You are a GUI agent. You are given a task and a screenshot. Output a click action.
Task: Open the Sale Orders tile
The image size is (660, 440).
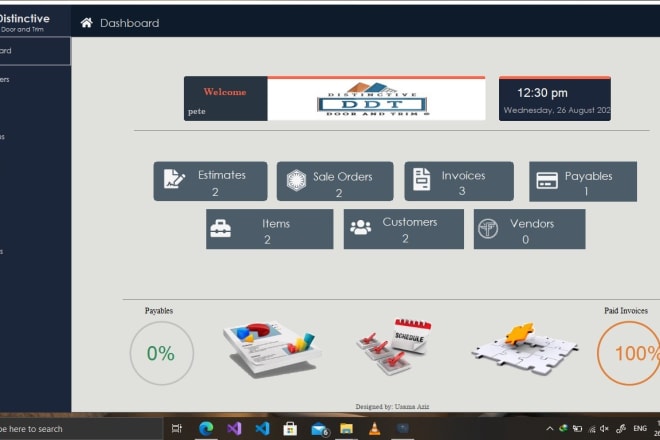pyautogui.click(x=335, y=181)
